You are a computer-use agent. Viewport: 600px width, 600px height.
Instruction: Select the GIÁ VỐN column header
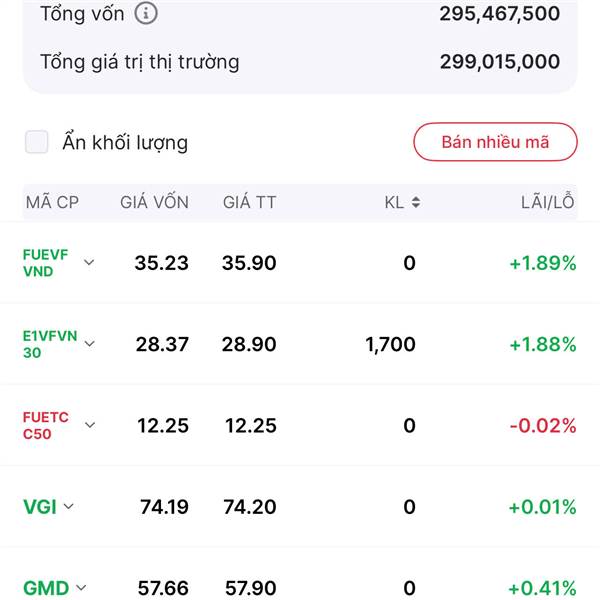(x=154, y=201)
